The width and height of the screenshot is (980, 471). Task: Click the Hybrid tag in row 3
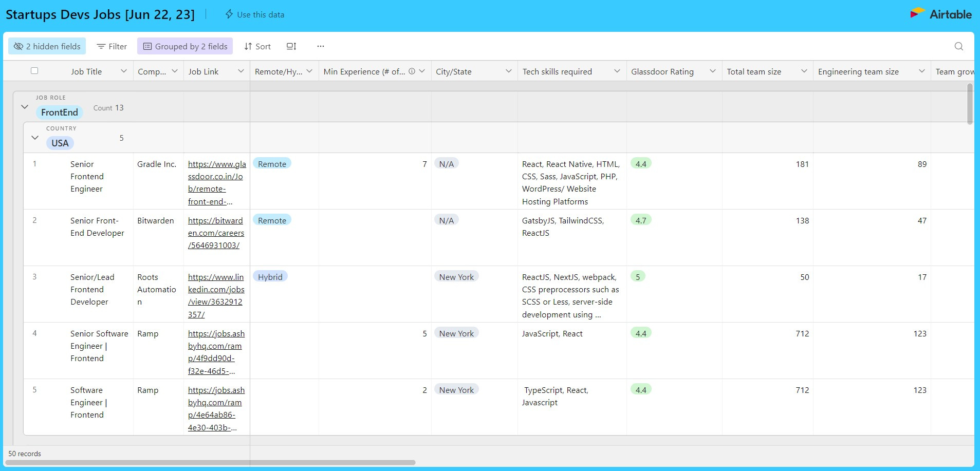click(270, 276)
